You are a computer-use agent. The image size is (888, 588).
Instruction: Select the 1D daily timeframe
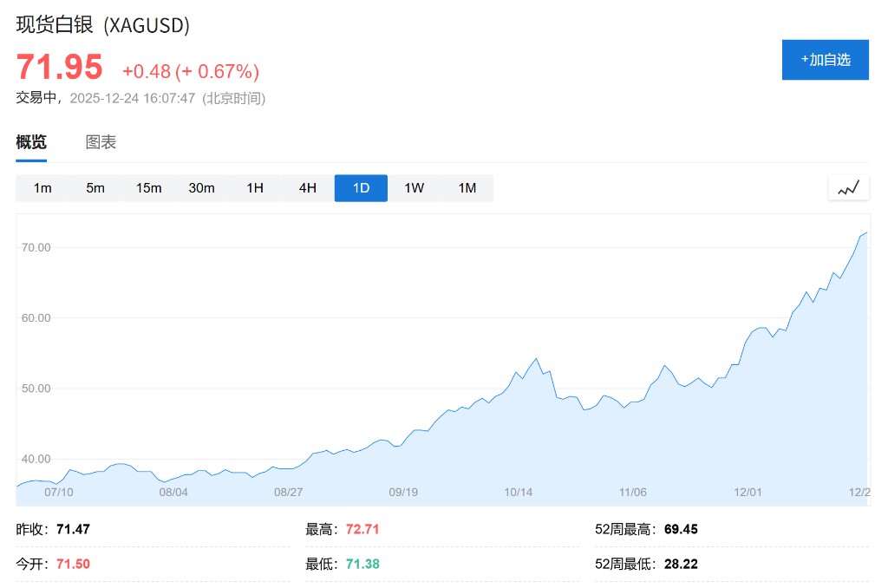[x=361, y=188]
